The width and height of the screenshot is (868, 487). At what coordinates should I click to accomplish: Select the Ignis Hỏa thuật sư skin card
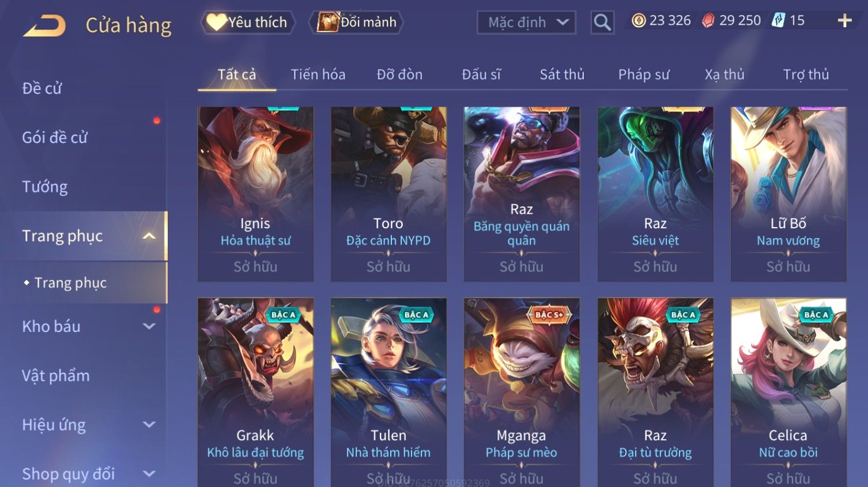pos(255,194)
